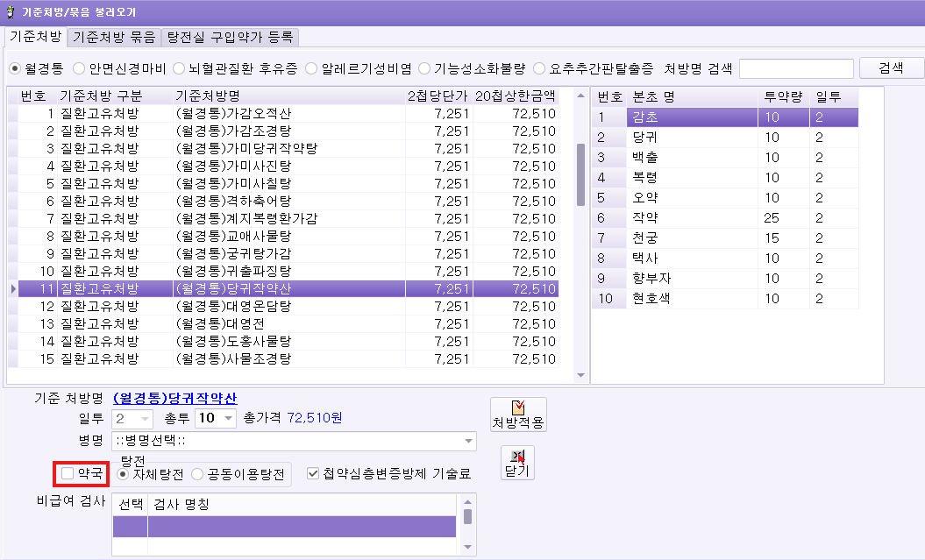The height and width of the screenshot is (560, 925).
Task: Toggle the 약국 checkbox
Action: (x=68, y=473)
